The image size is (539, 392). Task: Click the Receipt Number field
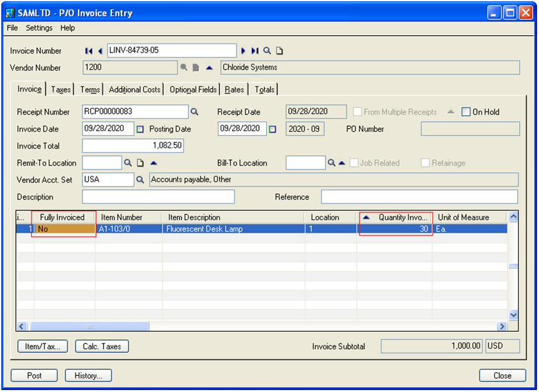pos(135,111)
